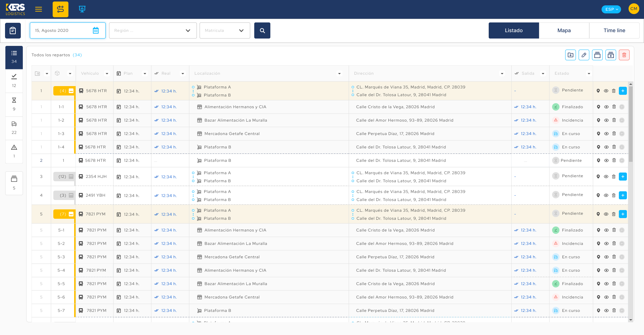Open the calendar icon in date field

tap(96, 30)
